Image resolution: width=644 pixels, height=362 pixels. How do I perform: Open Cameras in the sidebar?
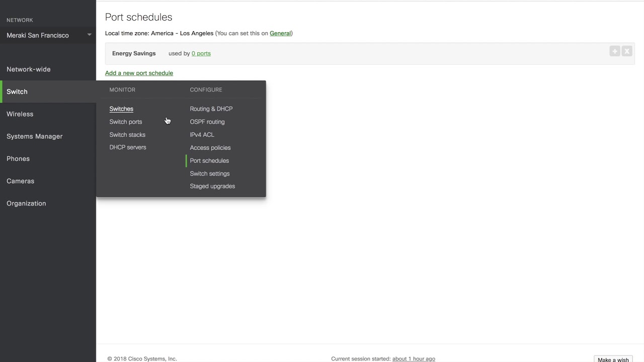coord(21,181)
